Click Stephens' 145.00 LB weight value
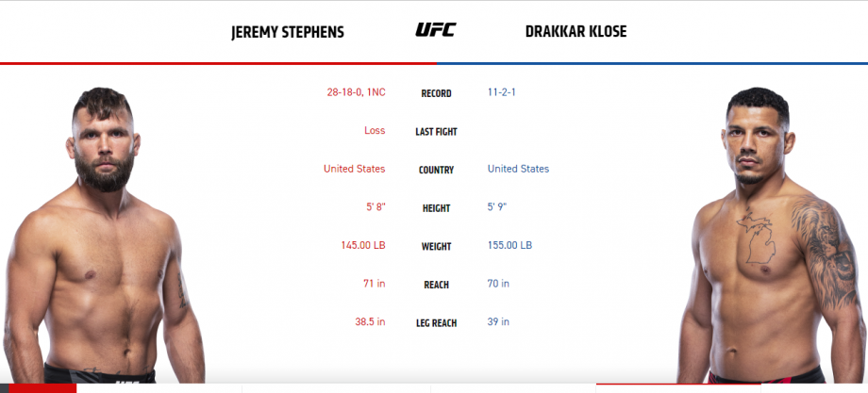 [363, 245]
